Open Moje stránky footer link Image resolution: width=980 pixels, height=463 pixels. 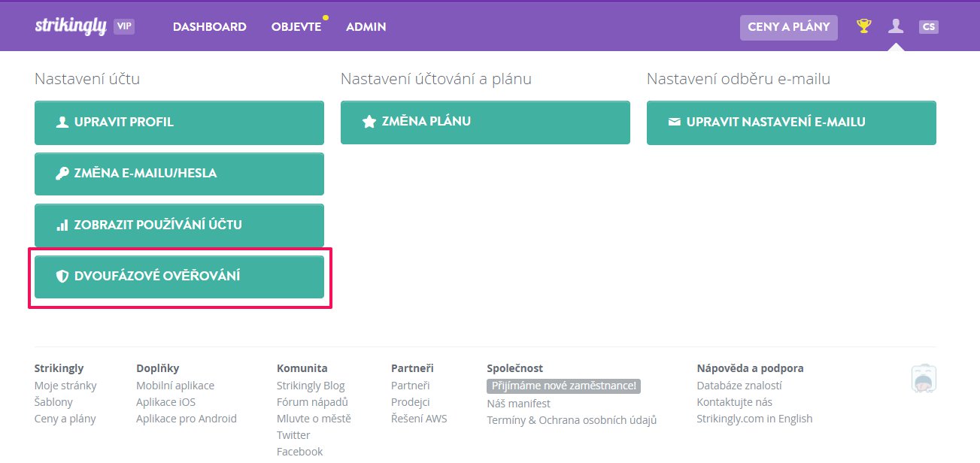point(65,386)
